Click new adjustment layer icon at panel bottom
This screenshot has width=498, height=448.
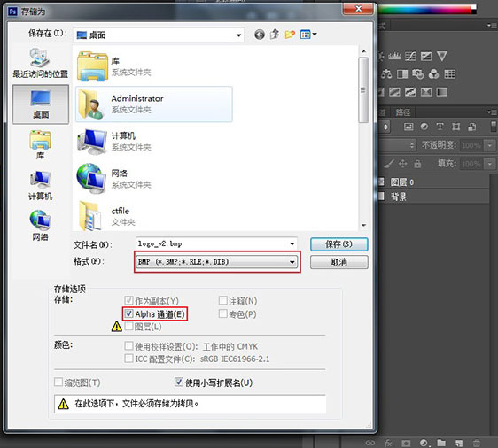click(424, 443)
